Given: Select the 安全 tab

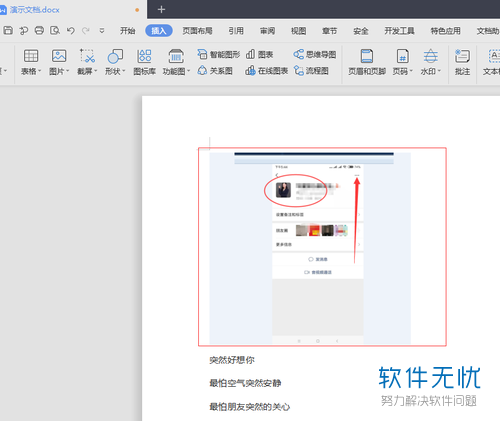Looking at the screenshot, I should click(x=361, y=31).
